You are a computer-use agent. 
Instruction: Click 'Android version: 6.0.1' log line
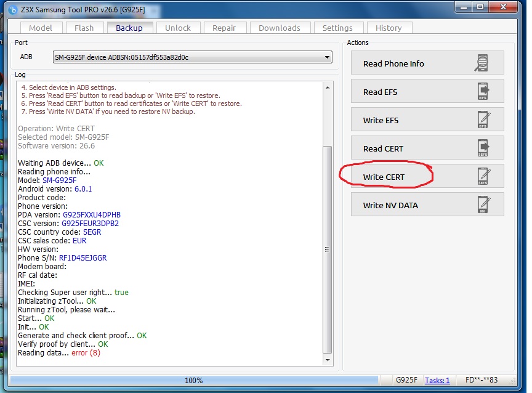(x=55, y=189)
